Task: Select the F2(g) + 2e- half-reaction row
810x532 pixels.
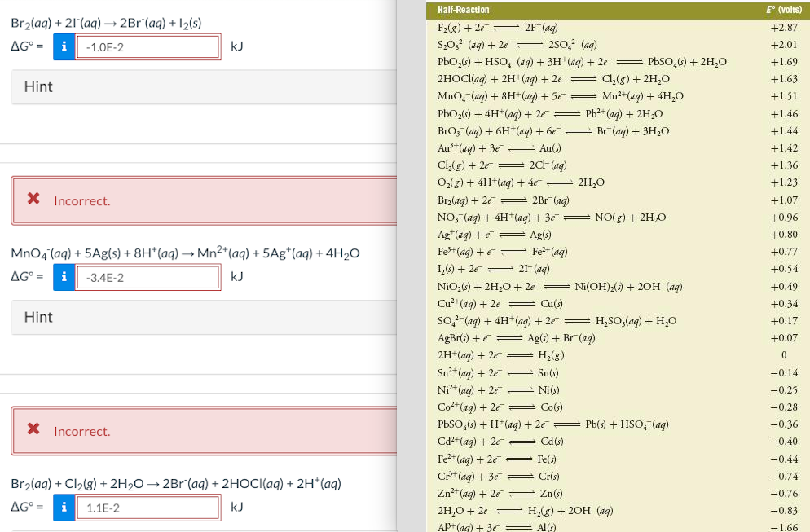Action: (618, 28)
